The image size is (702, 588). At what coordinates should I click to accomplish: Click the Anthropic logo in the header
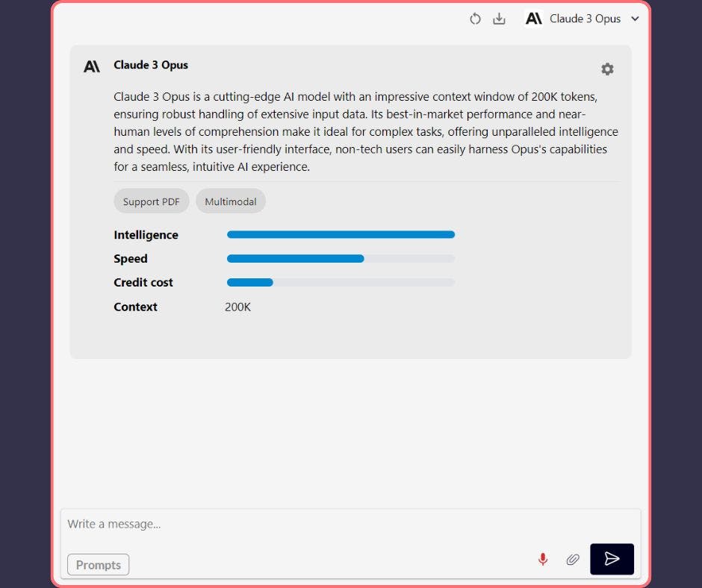(x=534, y=19)
